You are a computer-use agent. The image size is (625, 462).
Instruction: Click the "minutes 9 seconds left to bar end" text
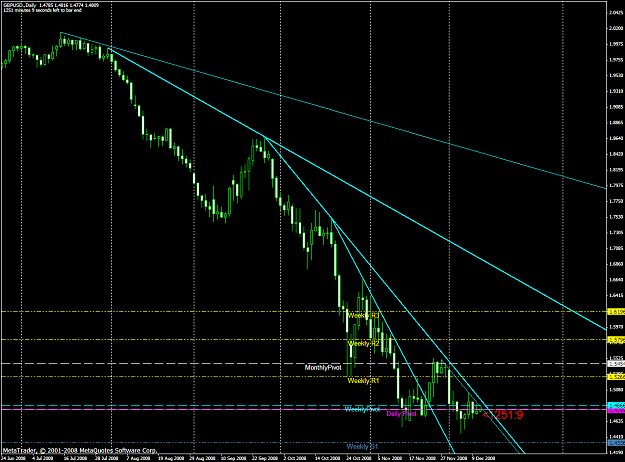[x=47, y=10]
